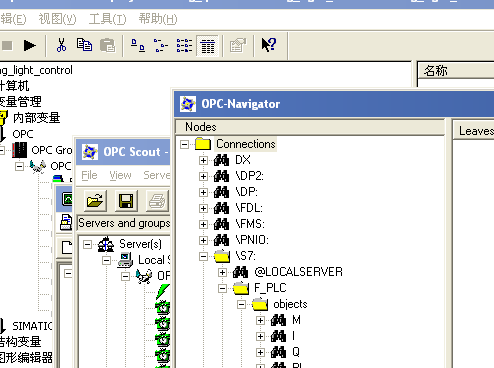Switch to list view
Image resolution: width=494 pixels, height=368 pixels.
point(184,45)
